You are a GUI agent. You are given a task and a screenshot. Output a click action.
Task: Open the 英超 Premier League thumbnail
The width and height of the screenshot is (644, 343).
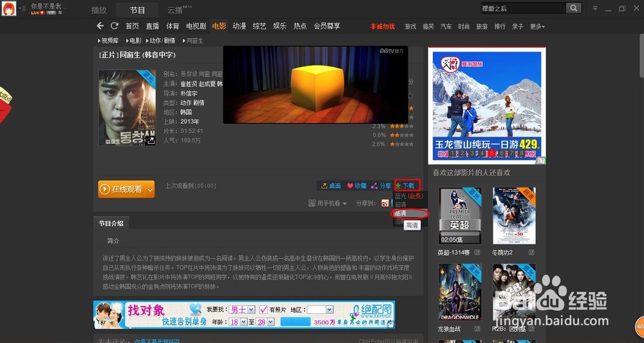tap(460, 215)
